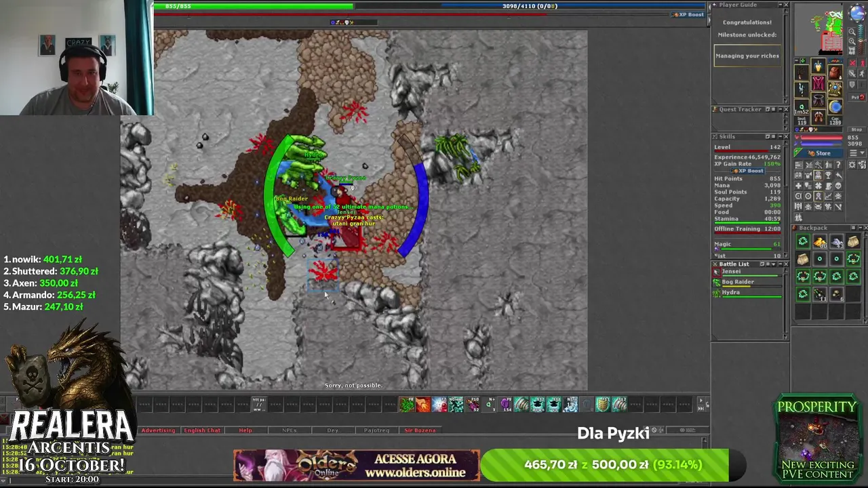
Task: Open the Dey chat tab
Action: 332,430
